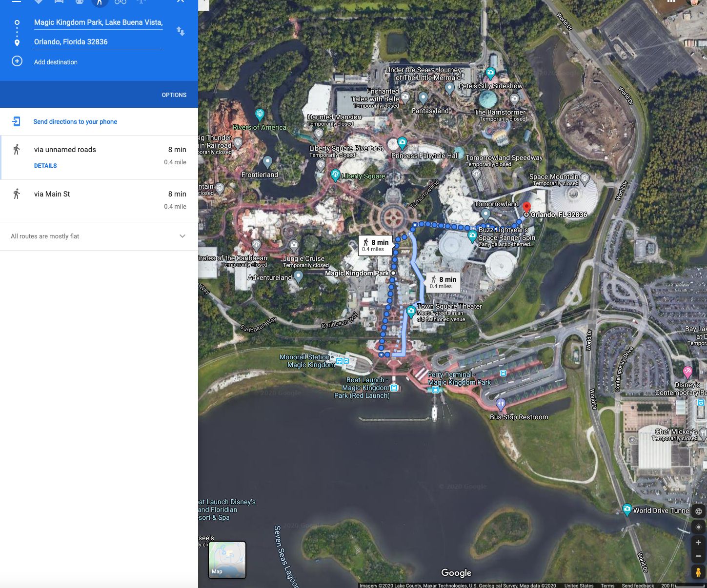Click 'Send directions to your phone' link
The width and height of the screenshot is (707, 588).
[x=75, y=122]
